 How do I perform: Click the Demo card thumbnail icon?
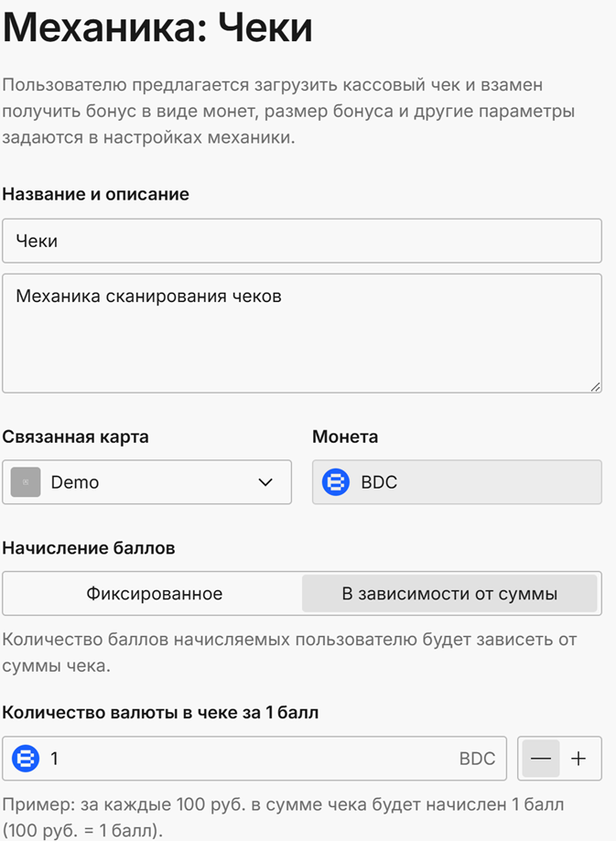[x=26, y=482]
